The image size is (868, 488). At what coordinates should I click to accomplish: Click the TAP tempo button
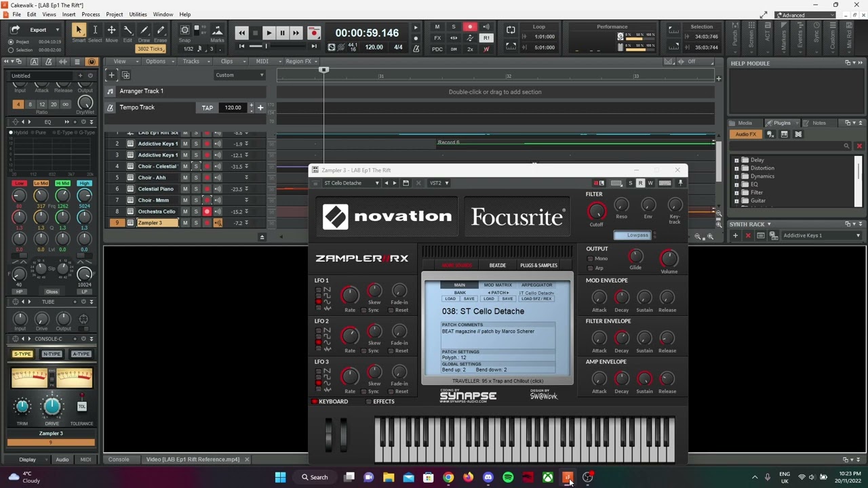pyautogui.click(x=207, y=108)
